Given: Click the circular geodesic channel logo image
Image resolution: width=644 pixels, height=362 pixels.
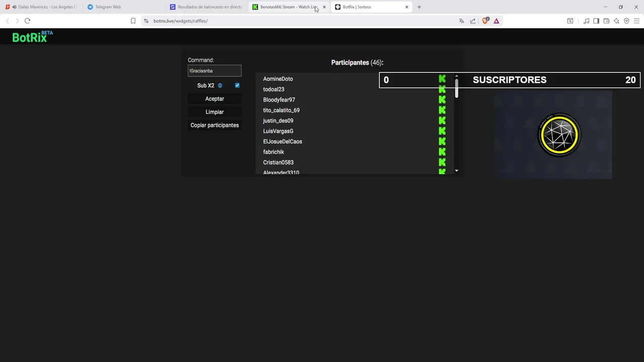Looking at the screenshot, I should point(559,135).
